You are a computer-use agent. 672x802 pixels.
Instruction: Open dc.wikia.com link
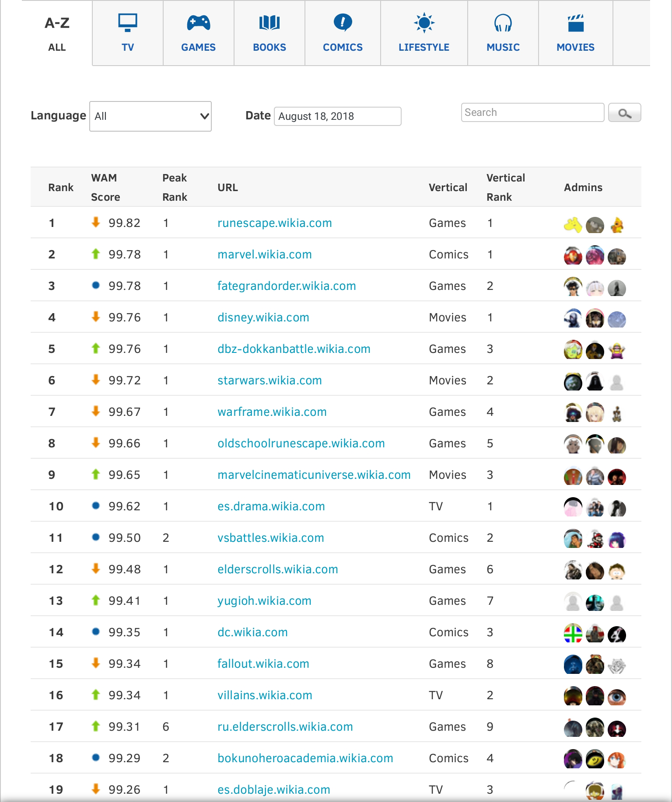pyautogui.click(x=252, y=632)
